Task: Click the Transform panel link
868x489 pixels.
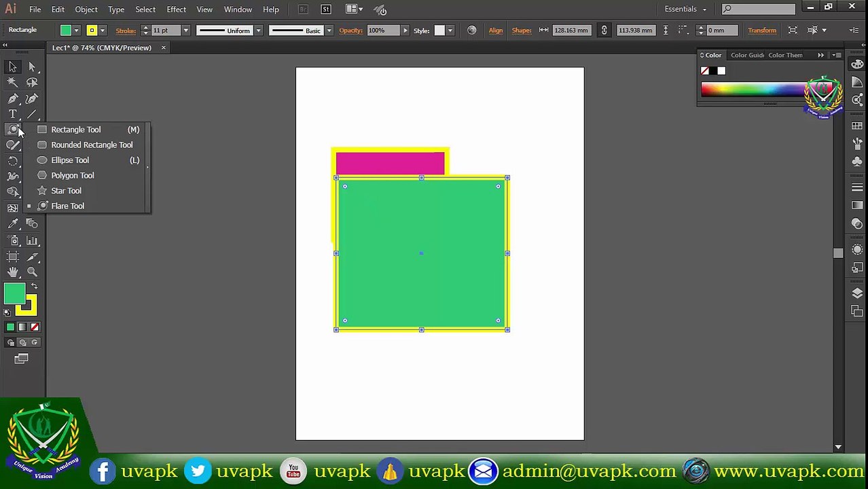Action: 762,31
